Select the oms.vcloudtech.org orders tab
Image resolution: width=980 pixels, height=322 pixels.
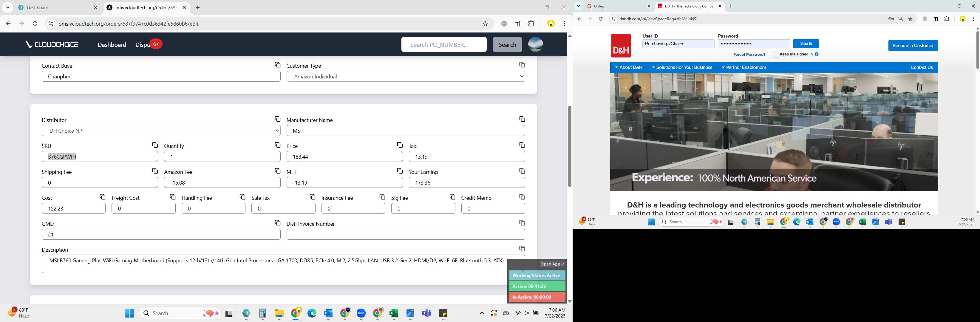point(147,8)
